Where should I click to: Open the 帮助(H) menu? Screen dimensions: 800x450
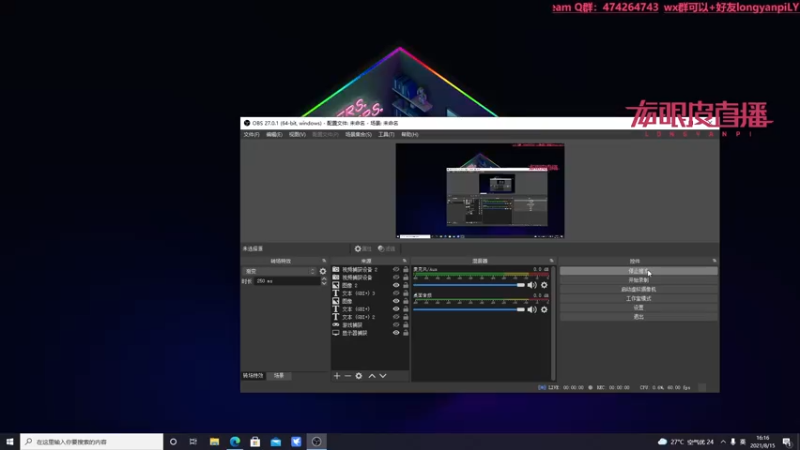[409, 135]
